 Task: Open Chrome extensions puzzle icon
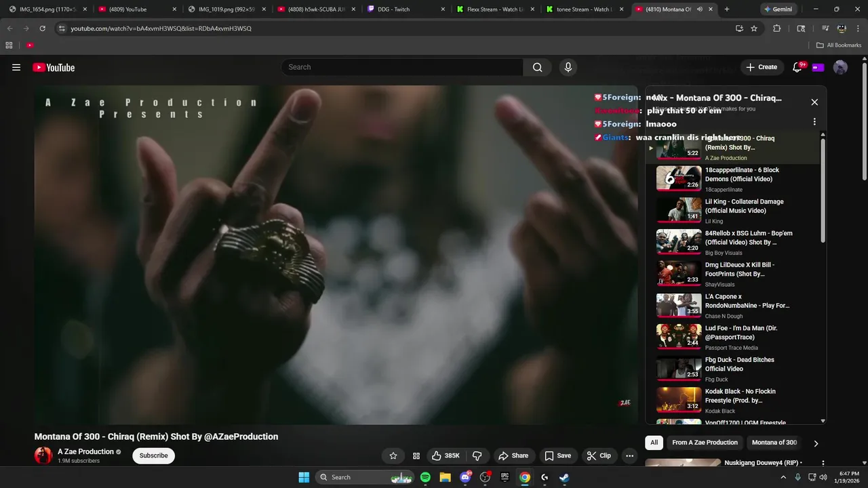point(777,28)
